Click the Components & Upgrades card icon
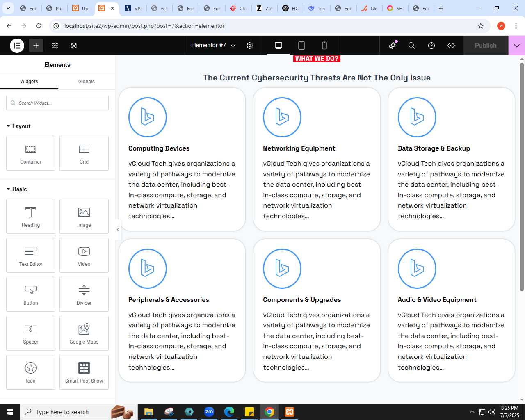525x420 pixels. pyautogui.click(x=282, y=269)
